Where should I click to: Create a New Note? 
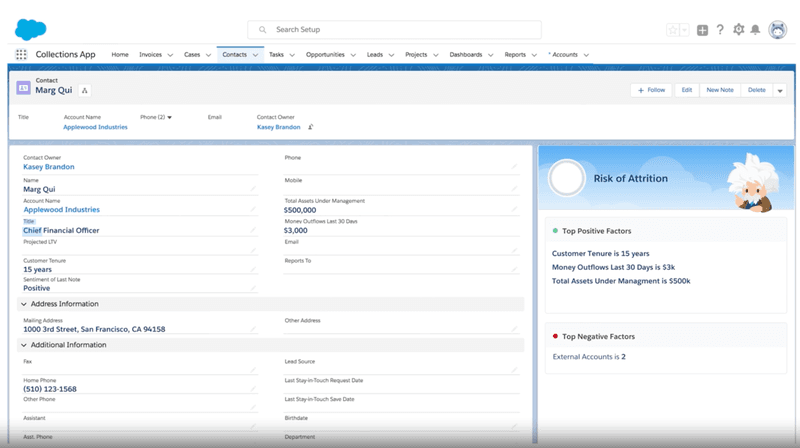click(x=720, y=90)
